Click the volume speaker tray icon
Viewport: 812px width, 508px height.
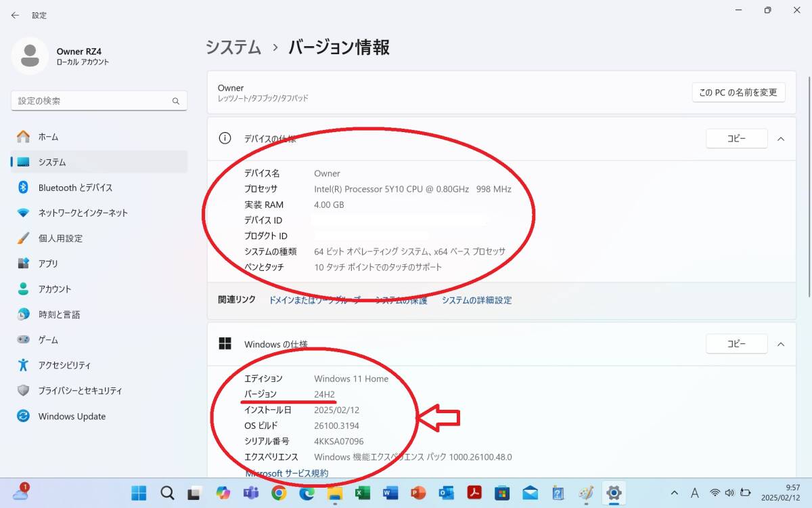[729, 492]
